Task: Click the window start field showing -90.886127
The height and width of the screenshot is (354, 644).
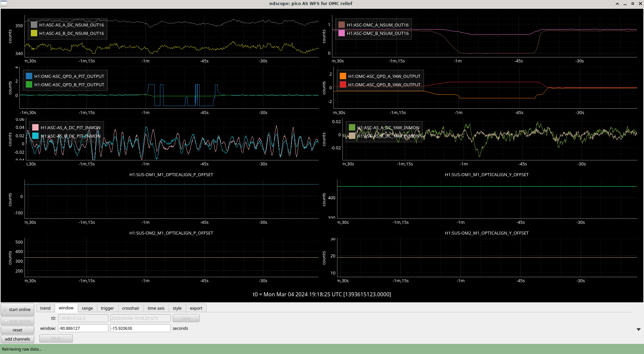Action: coord(83,328)
